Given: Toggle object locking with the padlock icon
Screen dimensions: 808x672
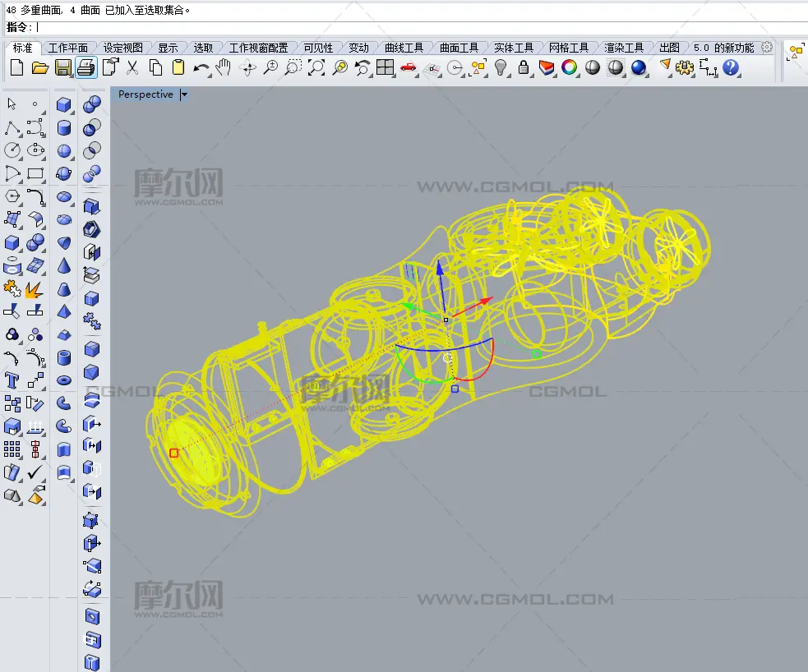Looking at the screenshot, I should [x=523, y=68].
